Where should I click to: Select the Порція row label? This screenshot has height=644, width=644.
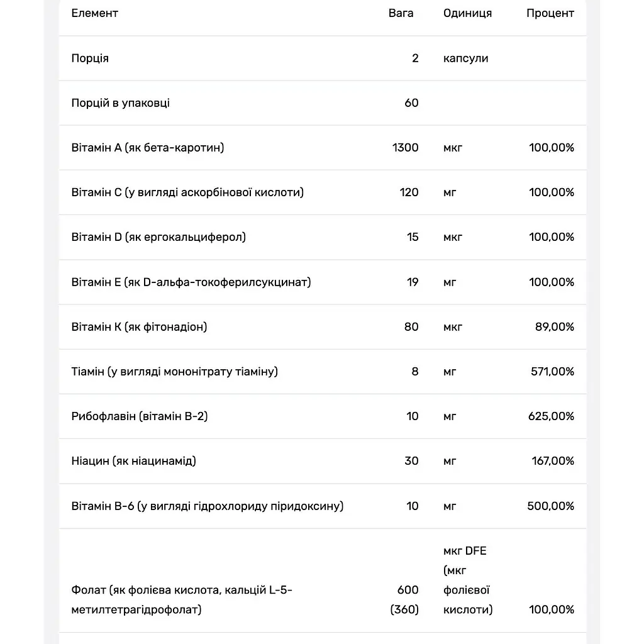coord(90,58)
